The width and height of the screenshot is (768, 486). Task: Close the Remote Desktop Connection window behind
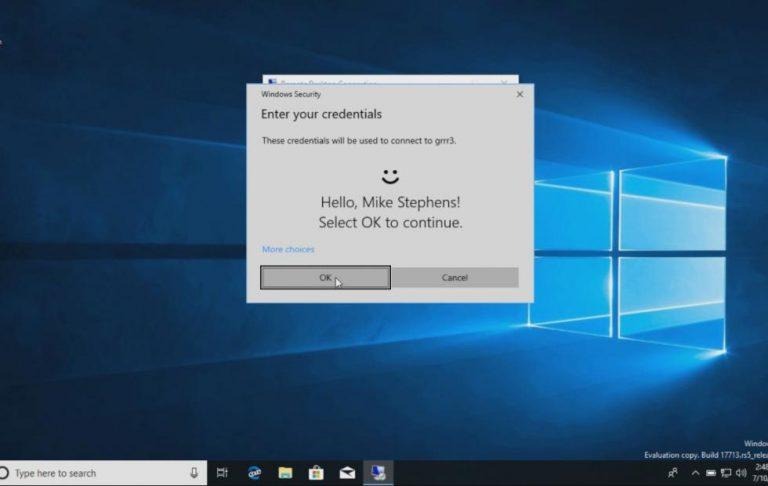(x=504, y=82)
